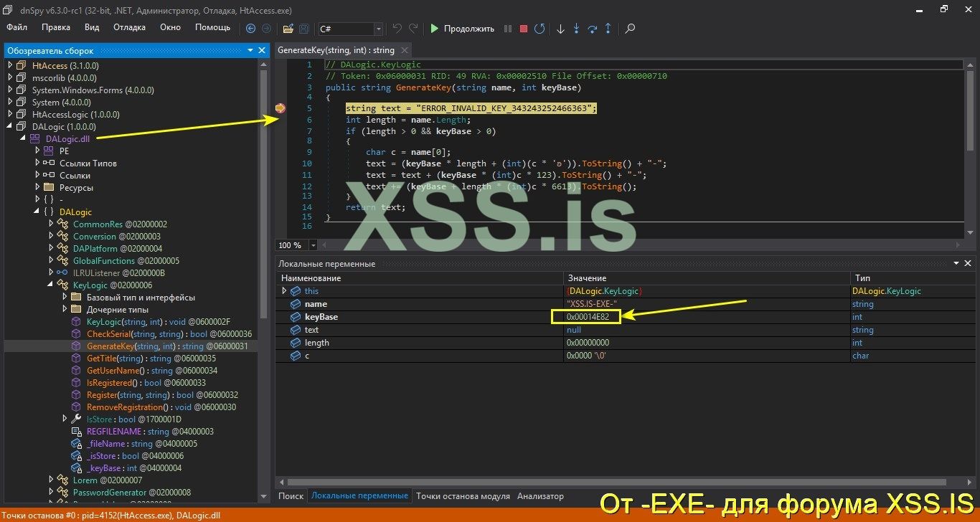Click the save module icon in the toolbar
Screen dimensions: 980x522
303,29
